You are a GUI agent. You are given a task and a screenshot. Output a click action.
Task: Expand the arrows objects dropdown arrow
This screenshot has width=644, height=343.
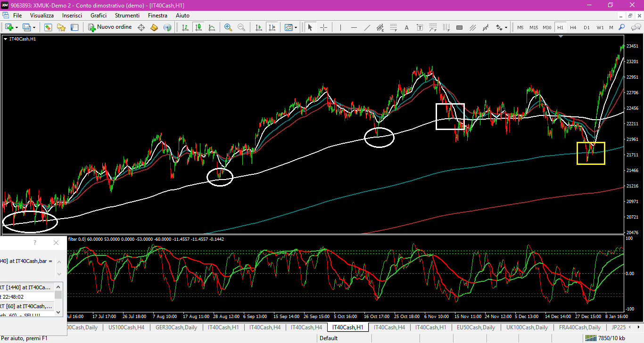[x=506, y=27]
